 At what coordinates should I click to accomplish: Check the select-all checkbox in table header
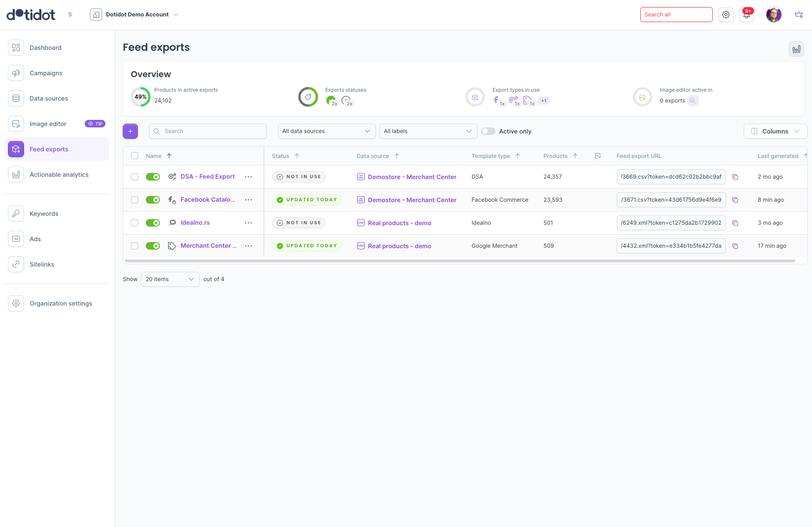pyautogui.click(x=135, y=156)
